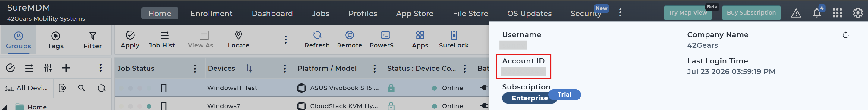Select All Devices group

(26, 88)
